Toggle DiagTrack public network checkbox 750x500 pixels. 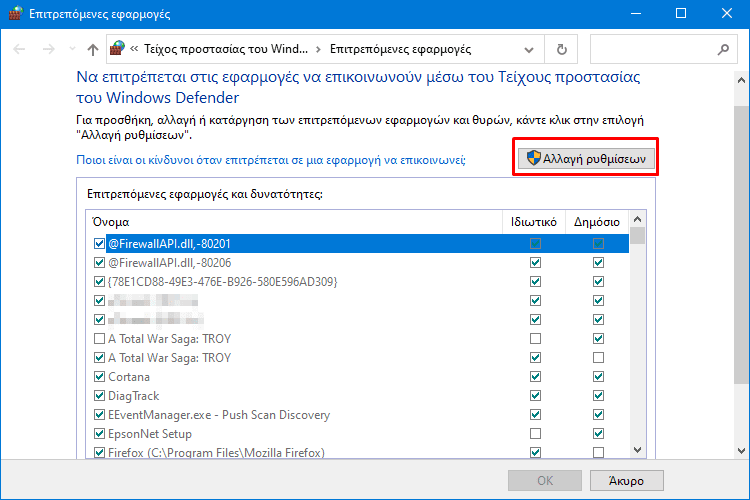[598, 396]
